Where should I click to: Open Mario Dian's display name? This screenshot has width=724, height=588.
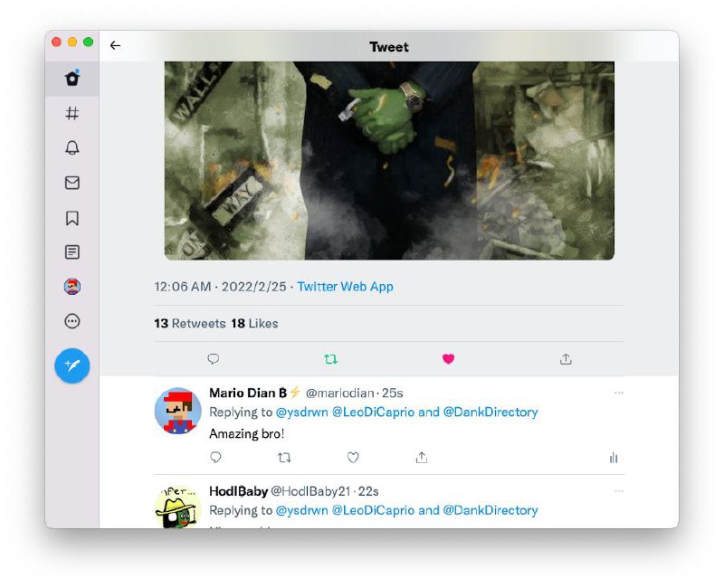[255, 393]
